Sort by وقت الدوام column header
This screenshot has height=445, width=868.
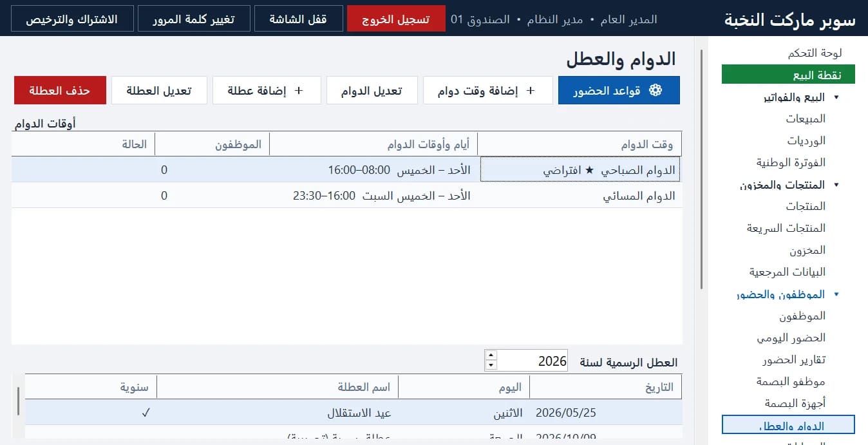click(x=580, y=144)
